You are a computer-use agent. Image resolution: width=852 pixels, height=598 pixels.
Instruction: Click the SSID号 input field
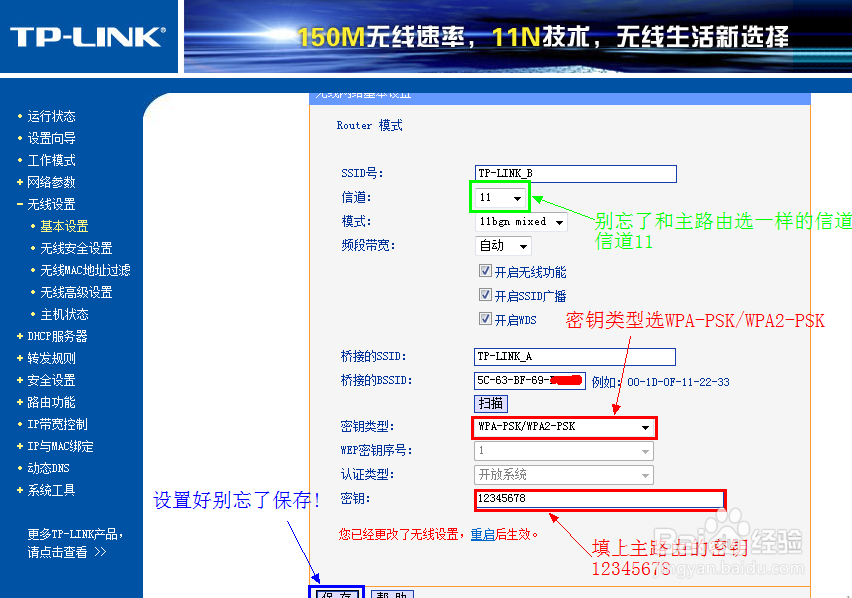click(x=575, y=173)
